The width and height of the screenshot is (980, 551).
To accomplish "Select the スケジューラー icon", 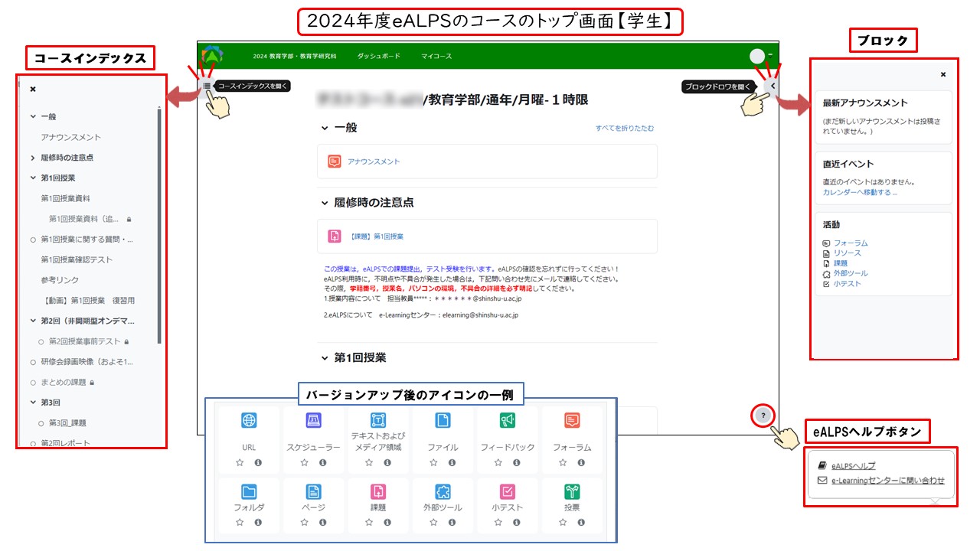I will pos(313,420).
